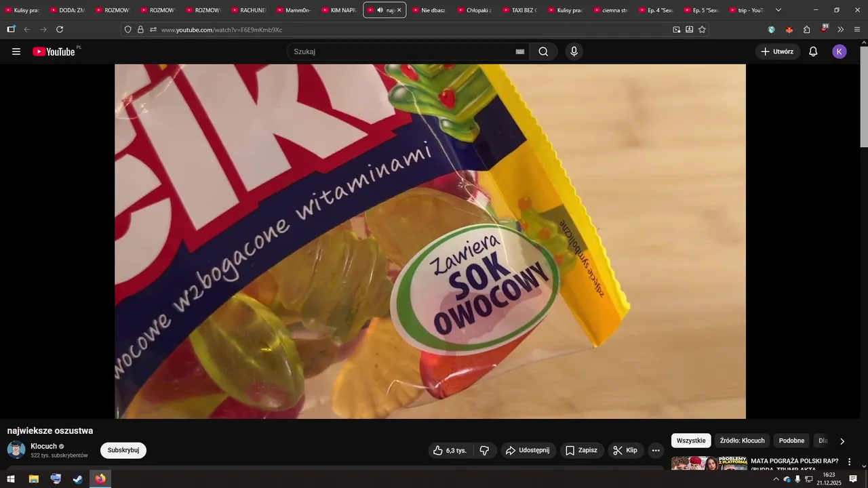This screenshot has height=488, width=868.
Task: Create a clip with Klip button
Action: (626, 450)
